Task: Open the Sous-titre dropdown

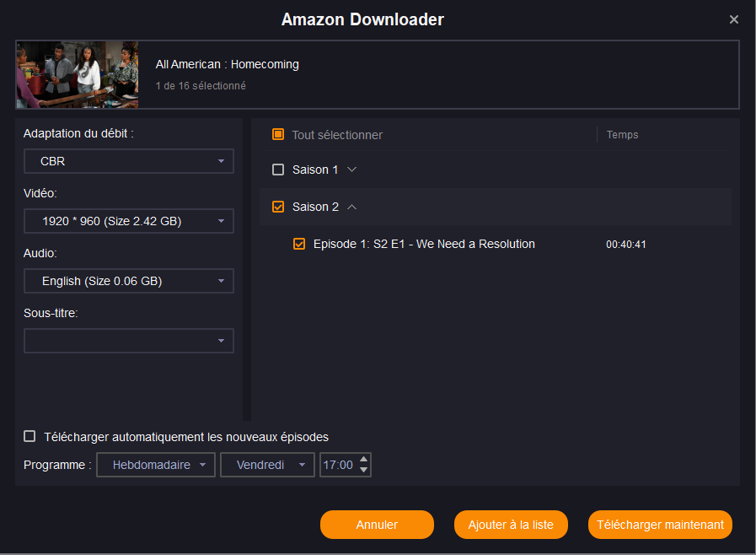Action: coord(129,341)
